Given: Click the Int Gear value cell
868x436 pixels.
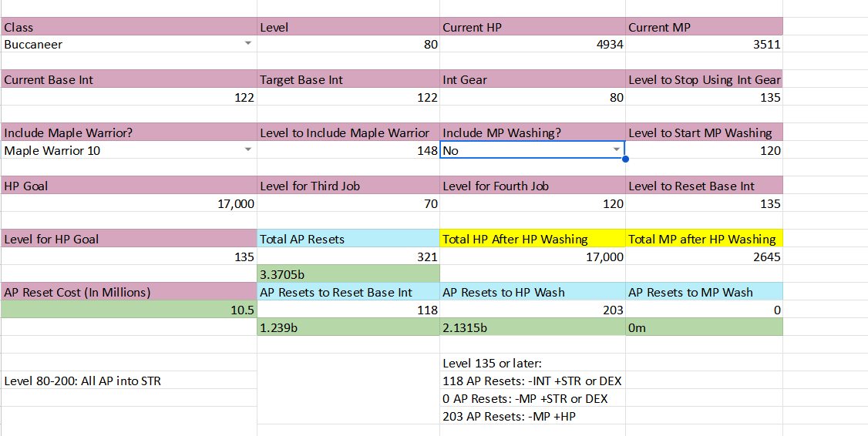Looking at the screenshot, I should [x=532, y=98].
